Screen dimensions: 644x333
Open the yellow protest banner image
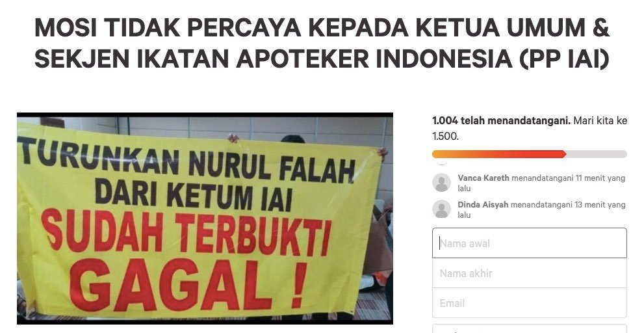tap(205, 219)
